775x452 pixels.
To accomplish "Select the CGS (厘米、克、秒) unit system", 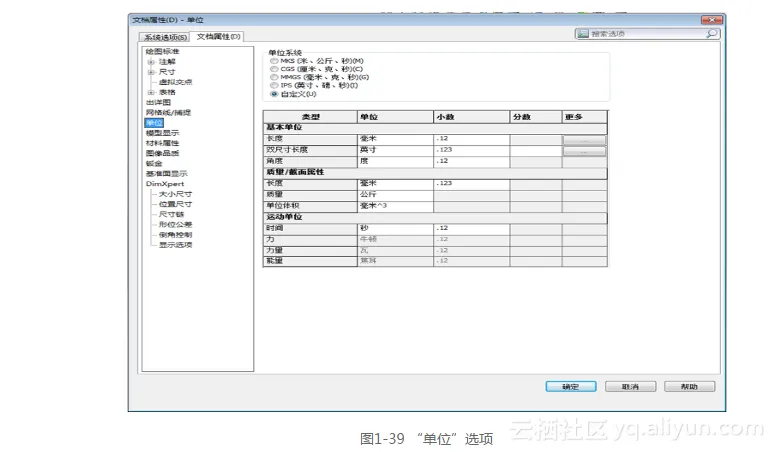I will click(274, 69).
